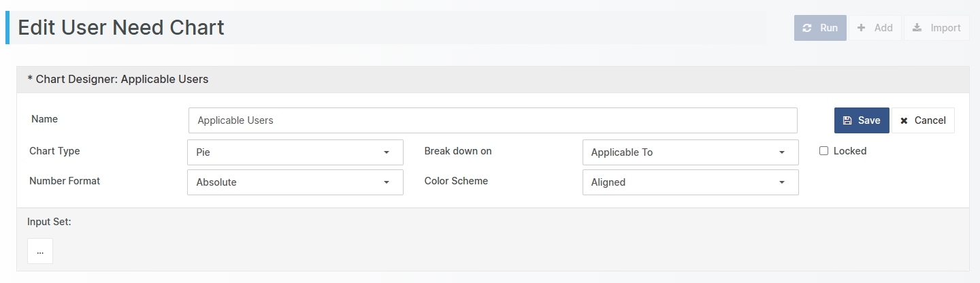Click the floppy disk Save icon
The image size is (980, 283).
point(847,120)
